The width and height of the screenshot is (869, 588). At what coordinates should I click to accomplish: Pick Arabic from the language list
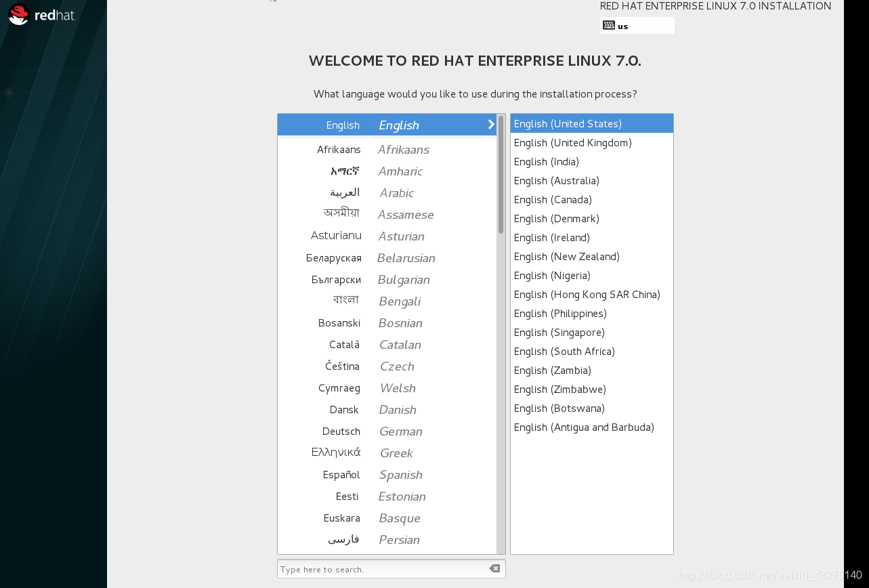387,193
